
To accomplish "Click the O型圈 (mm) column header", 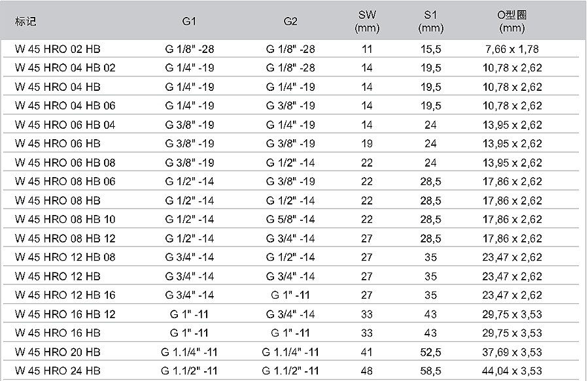I will tap(512, 22).
